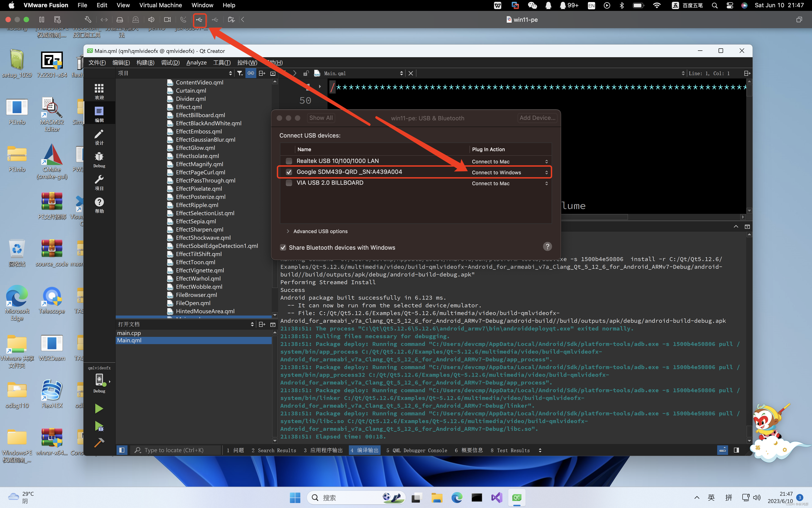Open the qmlvideofx kit selector

(x=99, y=380)
